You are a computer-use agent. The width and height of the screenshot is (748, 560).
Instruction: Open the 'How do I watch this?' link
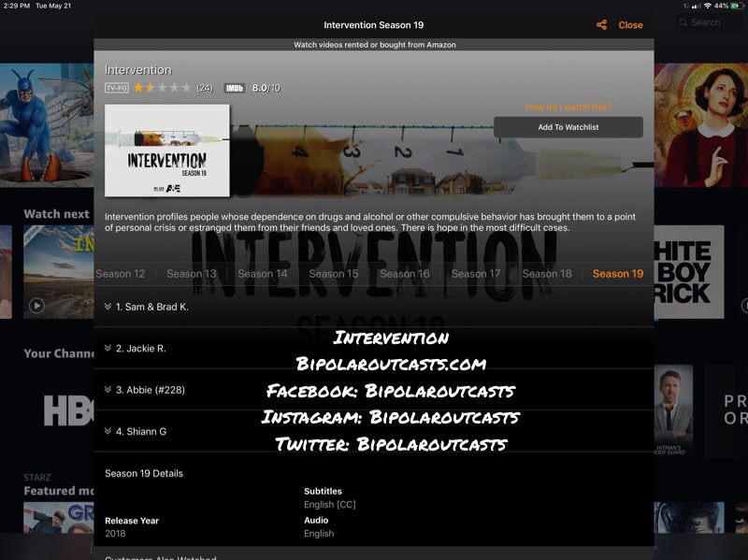click(x=568, y=108)
